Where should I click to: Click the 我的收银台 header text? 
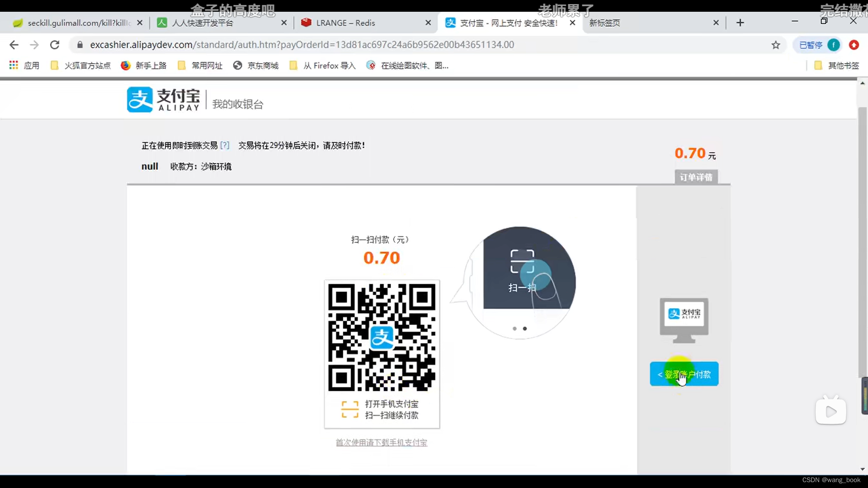(x=238, y=104)
